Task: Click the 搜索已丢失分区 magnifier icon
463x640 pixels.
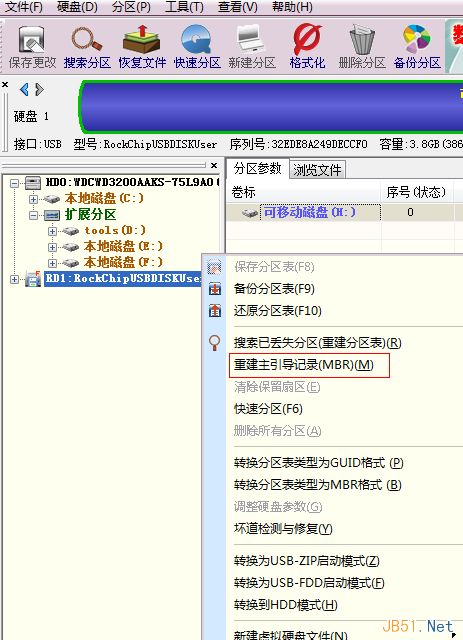Action: (x=215, y=343)
